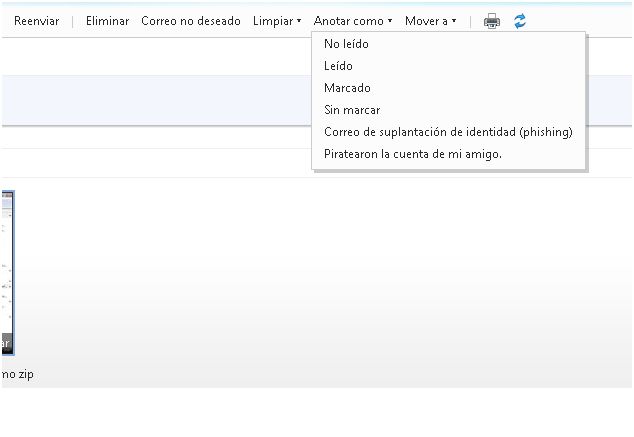Click the small arrow beside Mover a
The height and width of the screenshot is (437, 634).
[454, 21]
